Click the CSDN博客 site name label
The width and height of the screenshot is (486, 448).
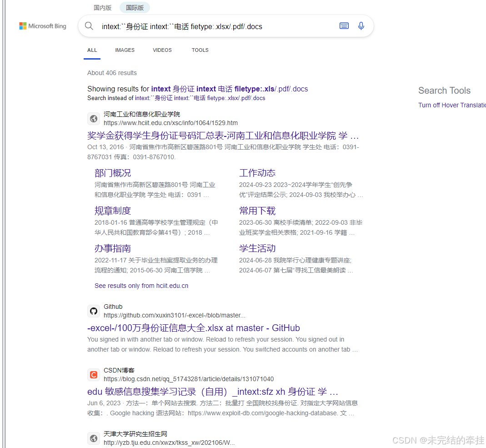[x=119, y=370]
